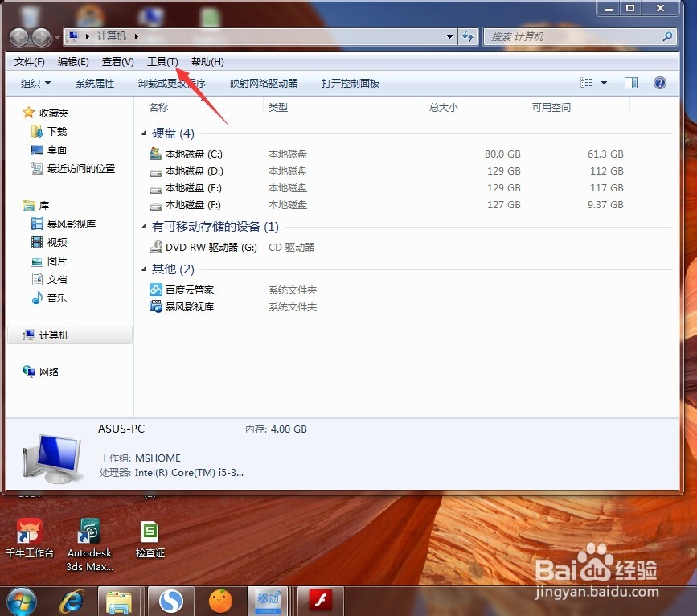The image size is (697, 616).
Task: Open 视频 library in sidebar
Action: tap(49, 242)
